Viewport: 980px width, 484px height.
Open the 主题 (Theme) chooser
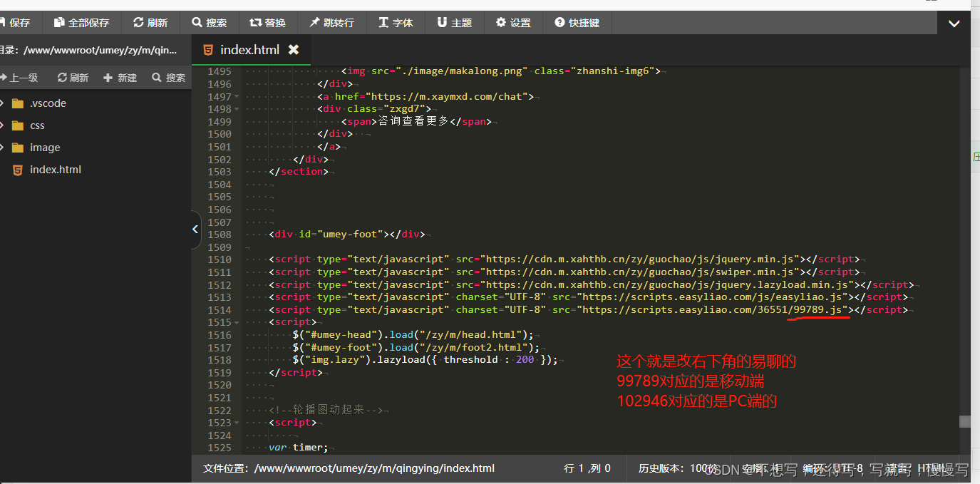click(x=455, y=23)
